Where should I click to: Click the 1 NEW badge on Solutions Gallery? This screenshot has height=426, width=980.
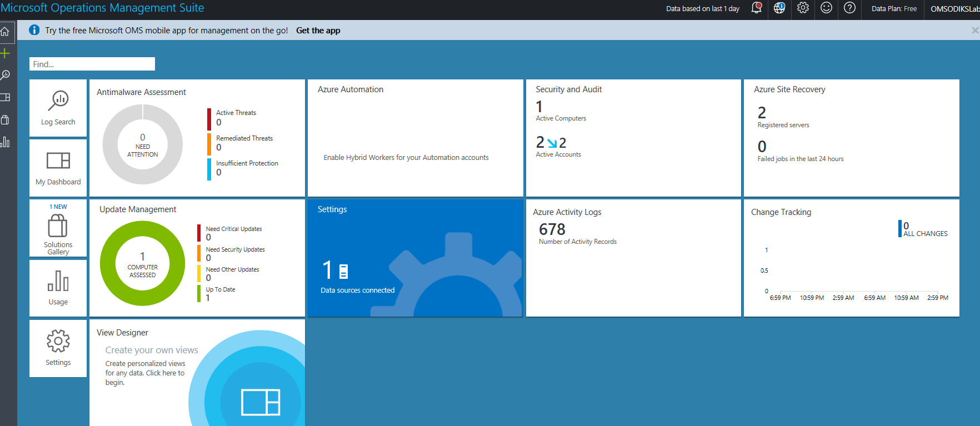coord(58,207)
